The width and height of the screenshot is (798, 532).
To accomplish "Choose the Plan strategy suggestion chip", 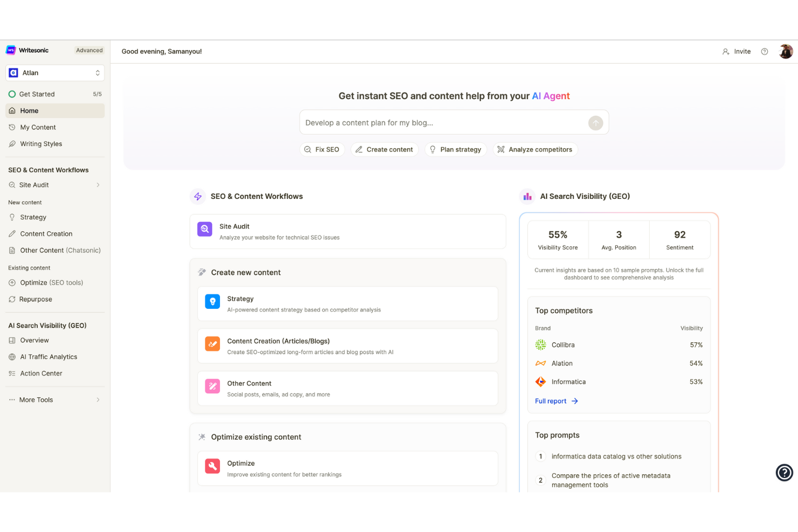I will tap(456, 149).
